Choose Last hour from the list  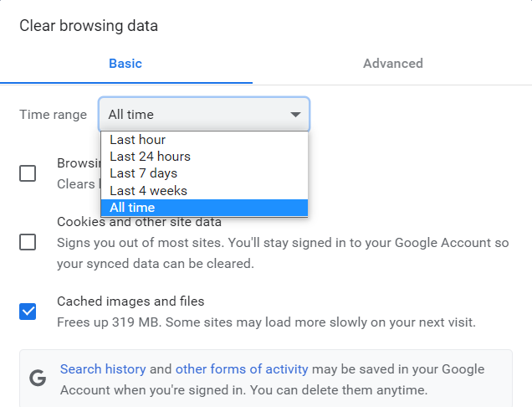(x=138, y=140)
